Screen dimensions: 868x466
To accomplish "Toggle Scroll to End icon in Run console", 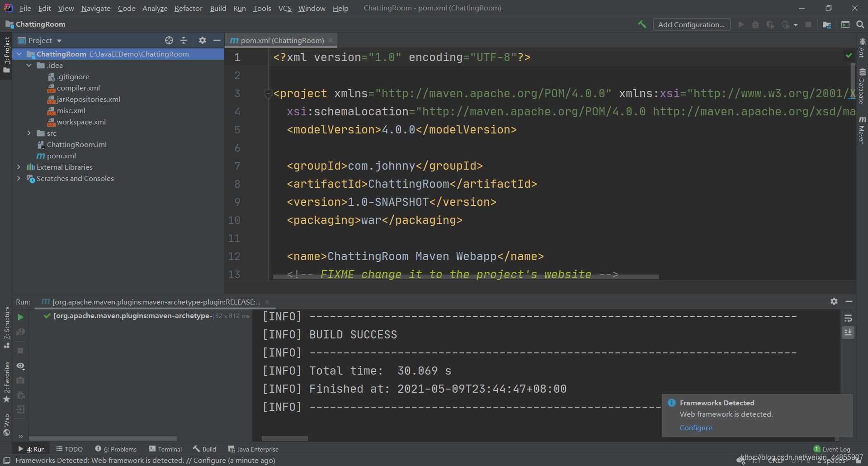I will tap(848, 333).
